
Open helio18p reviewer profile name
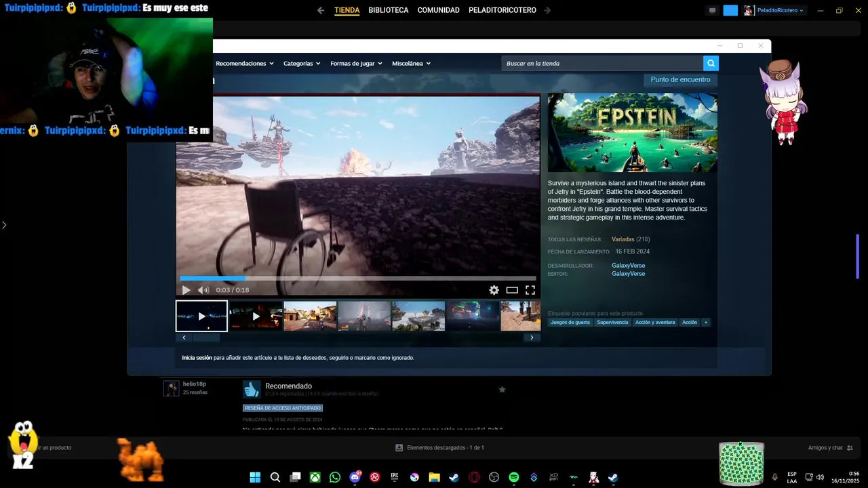[x=194, y=384]
